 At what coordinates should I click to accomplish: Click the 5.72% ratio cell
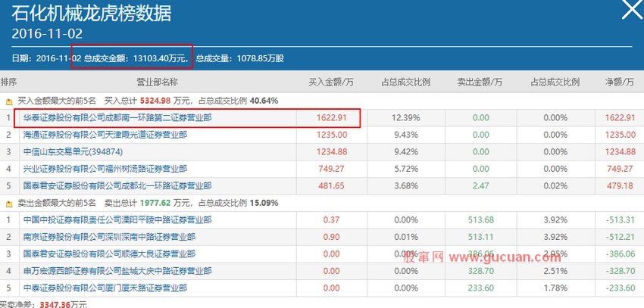point(406,169)
